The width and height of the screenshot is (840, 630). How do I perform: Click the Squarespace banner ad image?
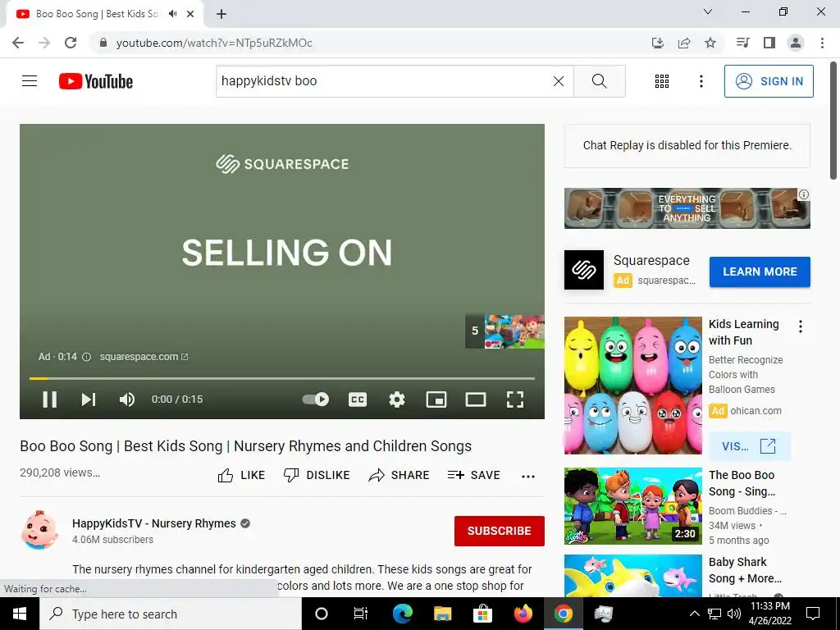tap(687, 208)
